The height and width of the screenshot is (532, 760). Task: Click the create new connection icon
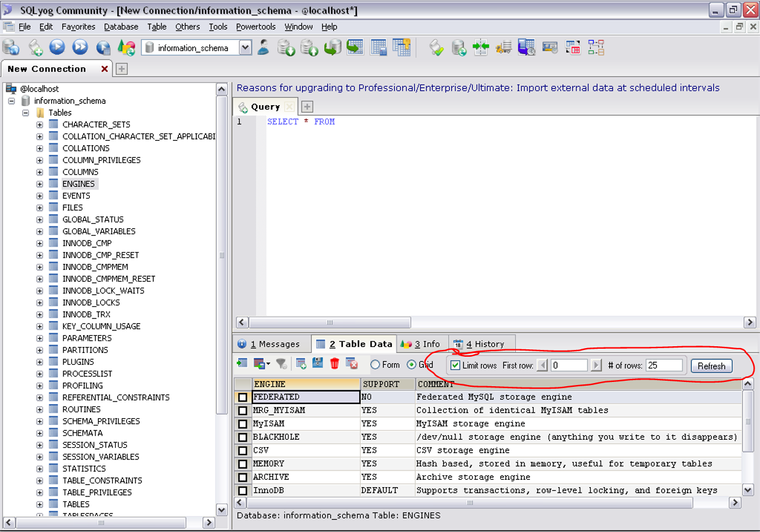(x=11, y=47)
